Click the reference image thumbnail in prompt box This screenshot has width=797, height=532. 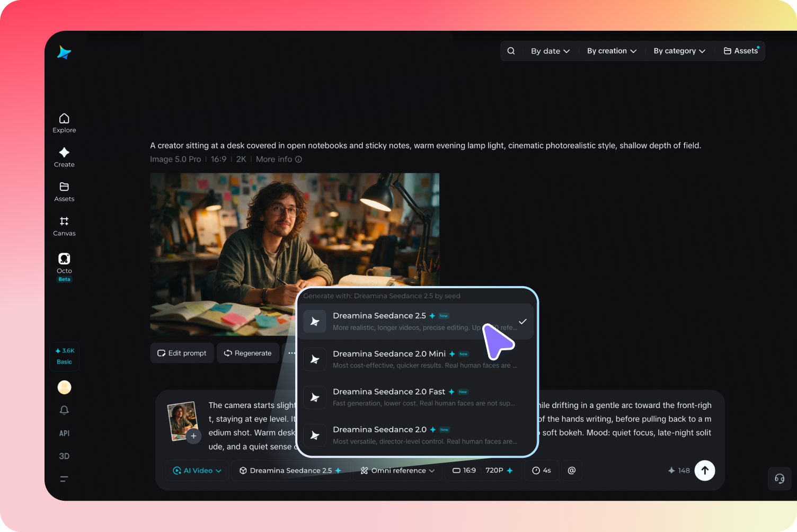pos(182,421)
